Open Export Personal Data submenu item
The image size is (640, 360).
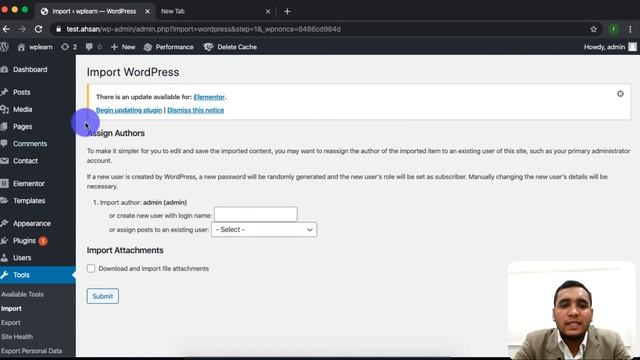coord(31,351)
